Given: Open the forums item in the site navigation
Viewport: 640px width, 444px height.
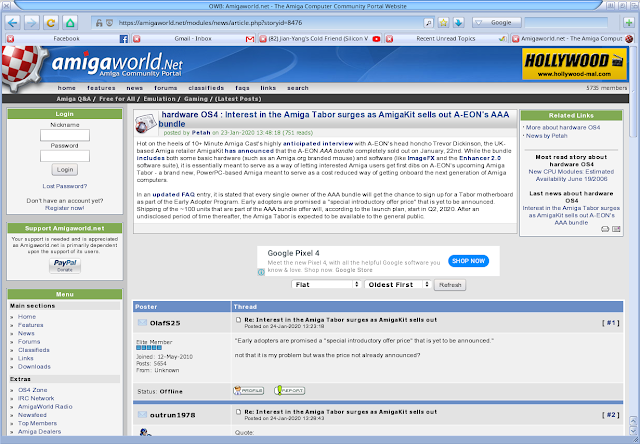Looking at the screenshot, I should (x=165, y=88).
